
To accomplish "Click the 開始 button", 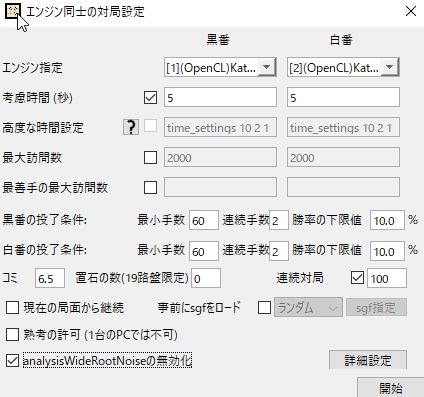I will (x=390, y=388).
